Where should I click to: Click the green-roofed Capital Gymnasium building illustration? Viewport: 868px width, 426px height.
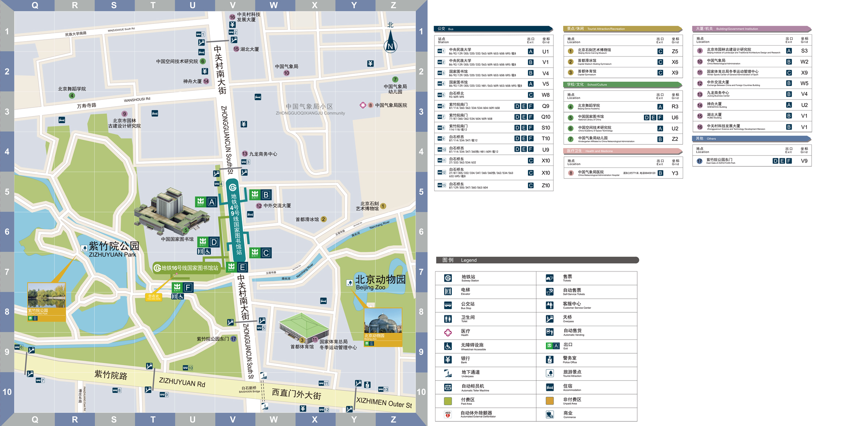coord(303,328)
